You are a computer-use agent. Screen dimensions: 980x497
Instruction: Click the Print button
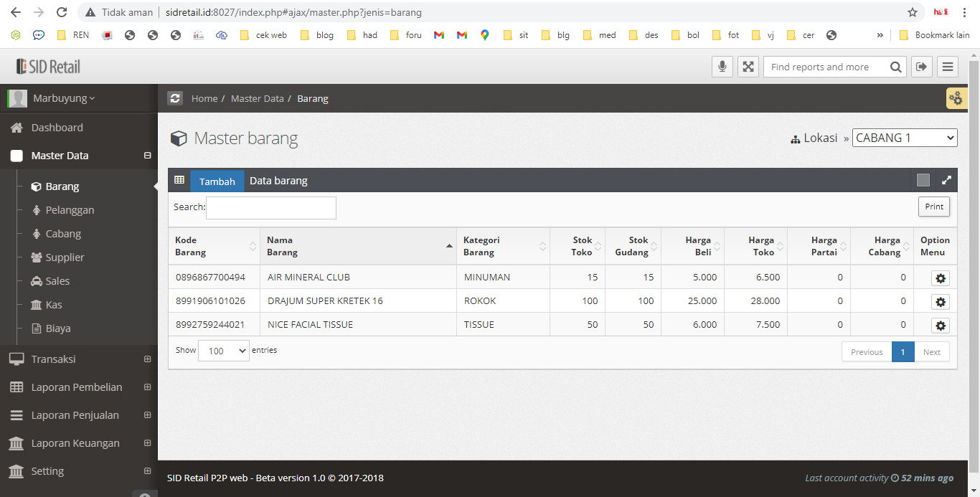pyautogui.click(x=933, y=207)
